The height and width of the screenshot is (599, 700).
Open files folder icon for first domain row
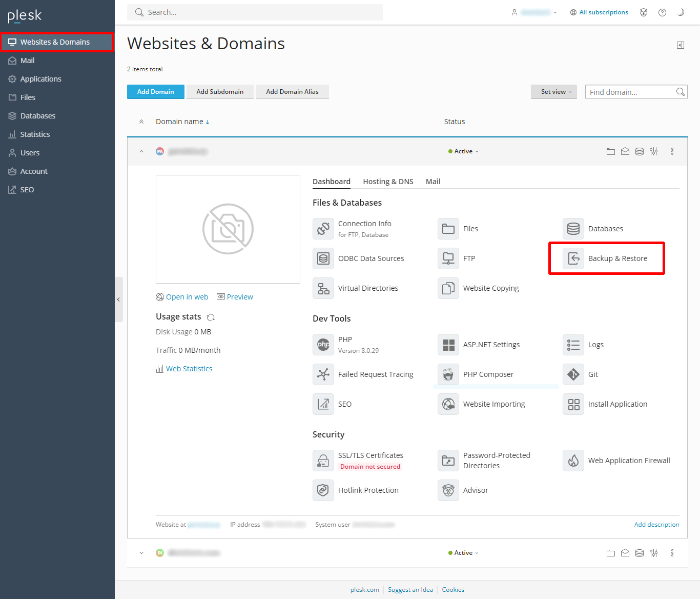611,151
